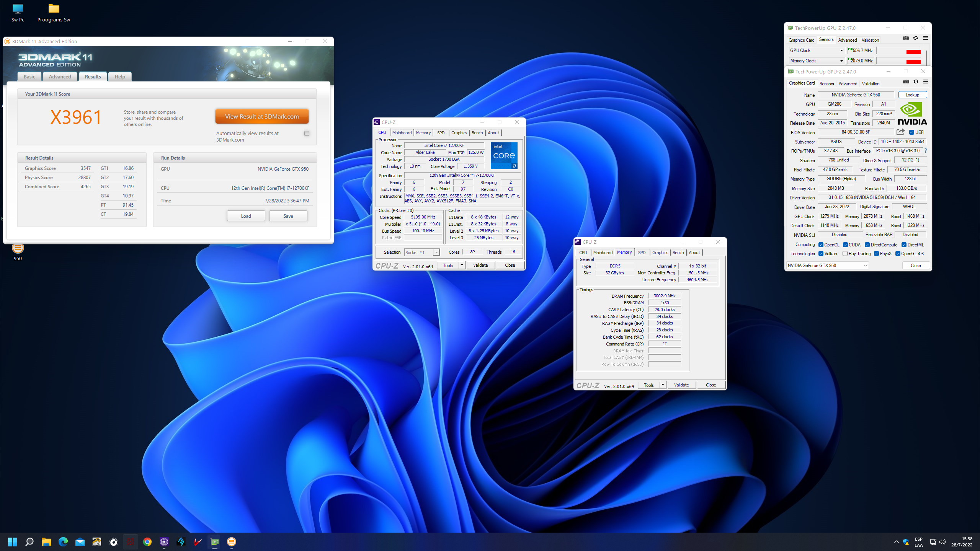Click the BIOS Version field 84.06.3D.00.5F
This screenshot has height=551, width=980.
click(x=856, y=132)
